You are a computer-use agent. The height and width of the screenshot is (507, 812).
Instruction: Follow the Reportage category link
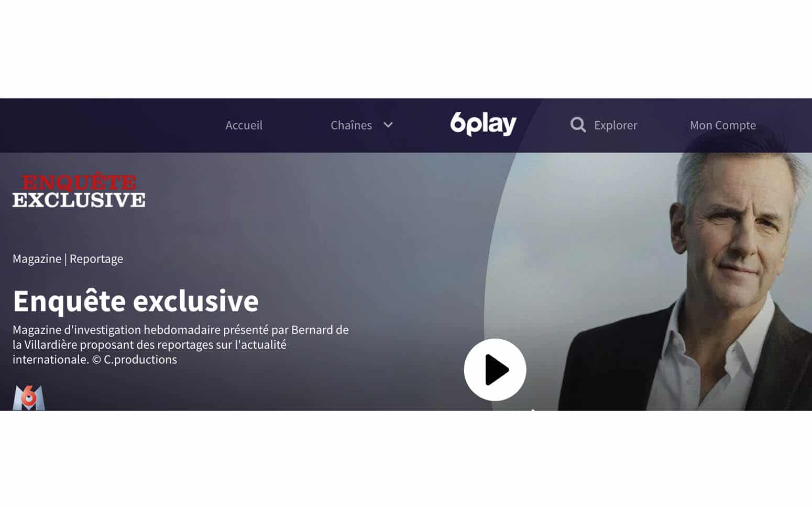point(96,259)
